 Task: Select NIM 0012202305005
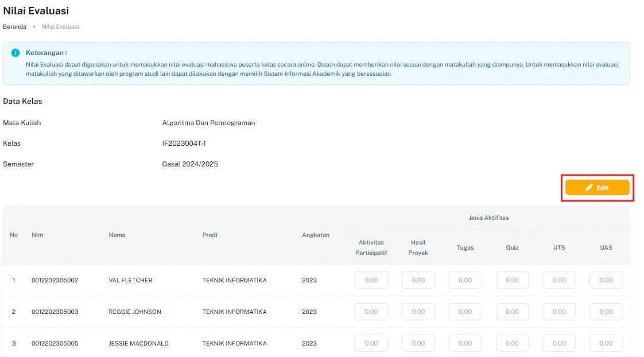coord(55,343)
